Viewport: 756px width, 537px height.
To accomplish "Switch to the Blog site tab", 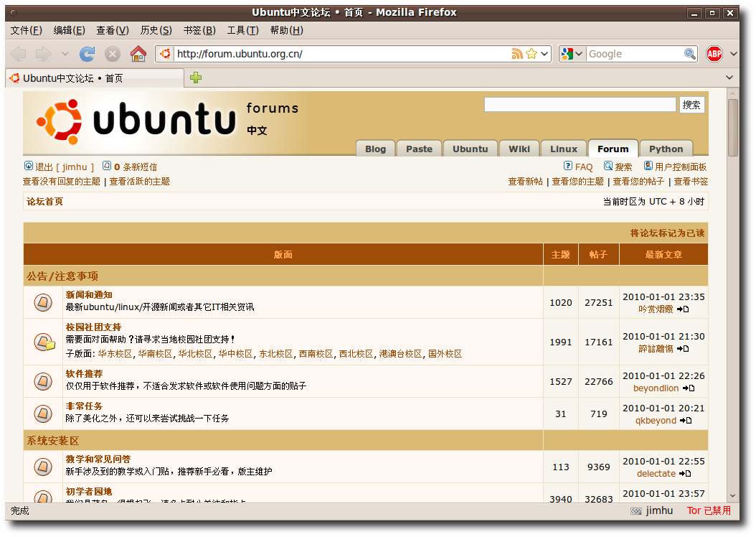I will point(376,149).
